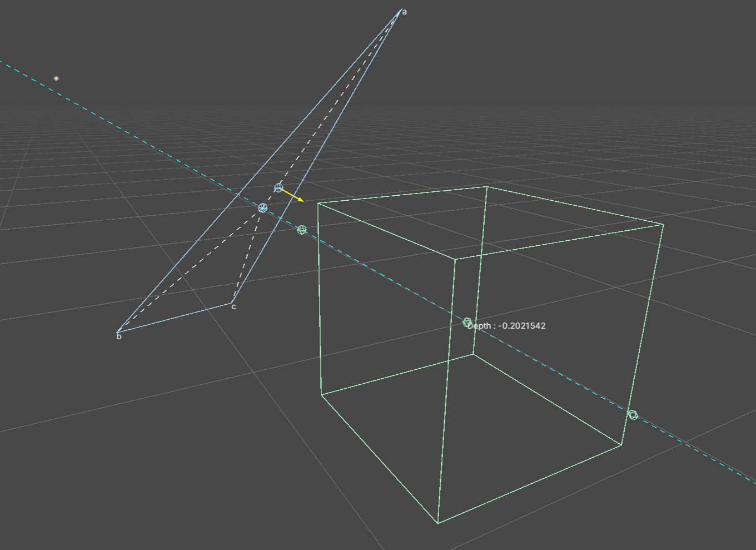Select vertex label b of the triangle
Image resolution: width=756 pixels, height=550 pixels.
pyautogui.click(x=118, y=336)
